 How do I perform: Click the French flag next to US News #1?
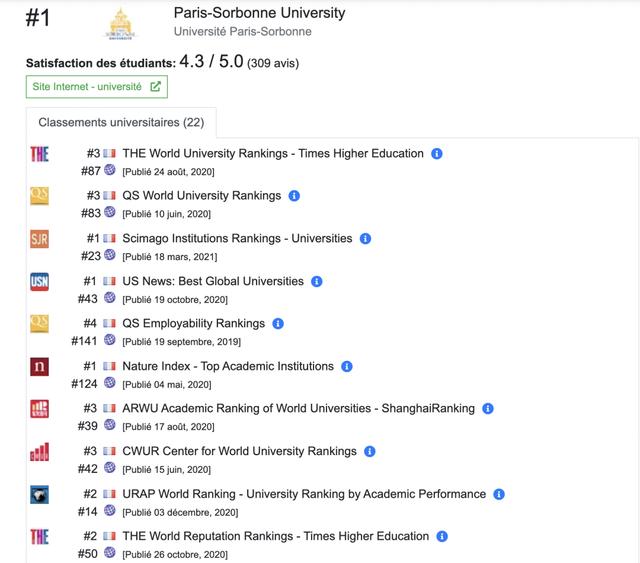pos(109,281)
